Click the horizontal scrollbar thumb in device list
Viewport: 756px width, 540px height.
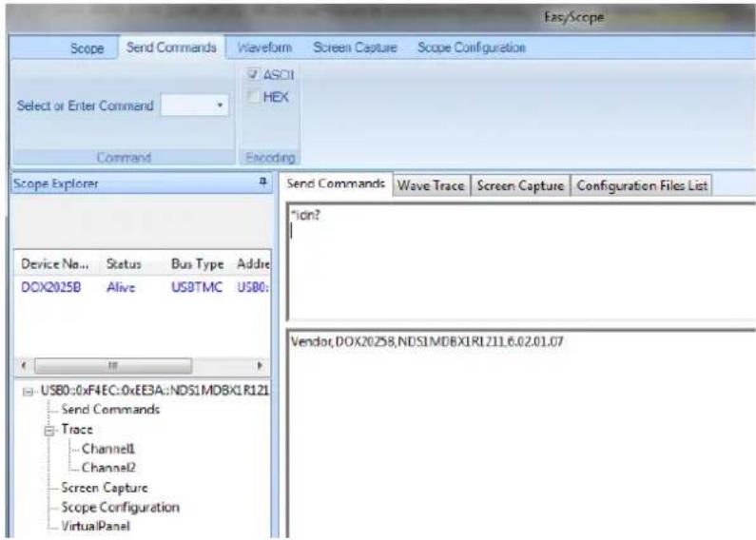113,365
